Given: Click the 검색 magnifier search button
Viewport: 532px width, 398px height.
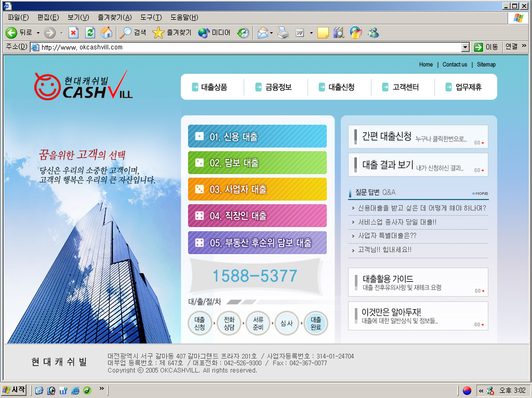Looking at the screenshot, I should 126,33.
